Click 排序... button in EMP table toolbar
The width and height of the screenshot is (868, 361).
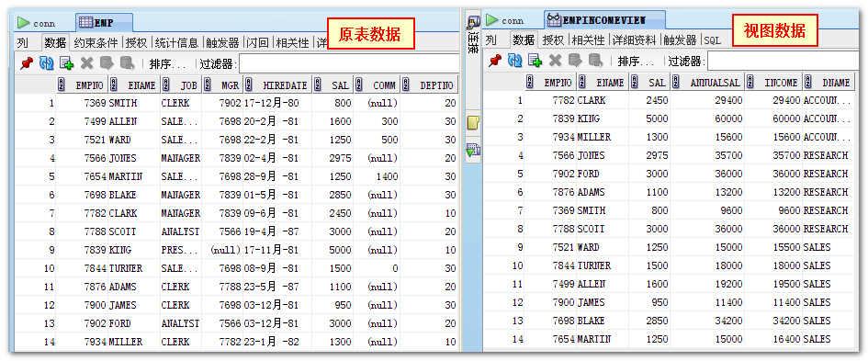point(168,63)
